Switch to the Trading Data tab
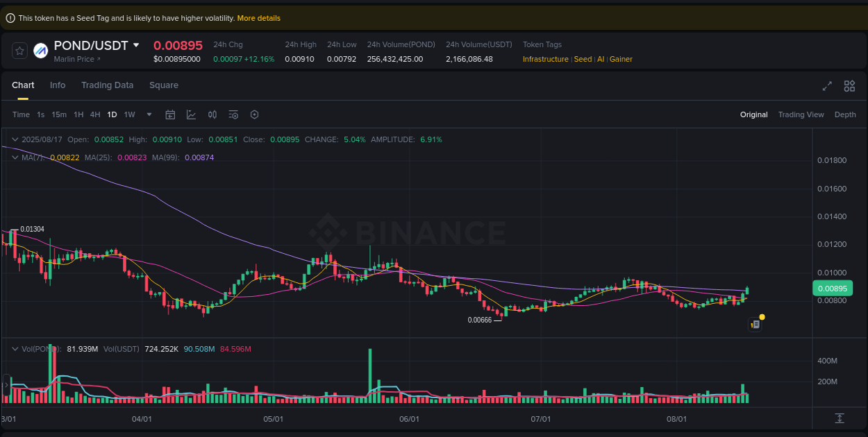This screenshot has width=868, height=437. click(107, 85)
